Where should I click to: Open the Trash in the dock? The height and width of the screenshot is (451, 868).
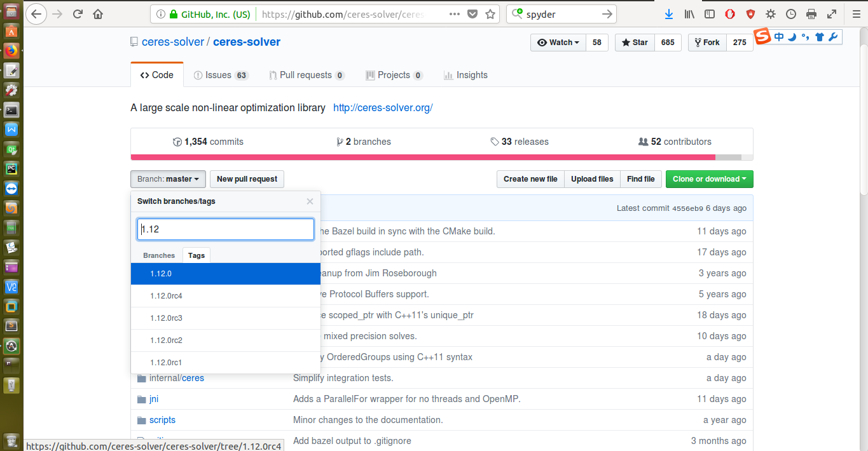pyautogui.click(x=11, y=440)
